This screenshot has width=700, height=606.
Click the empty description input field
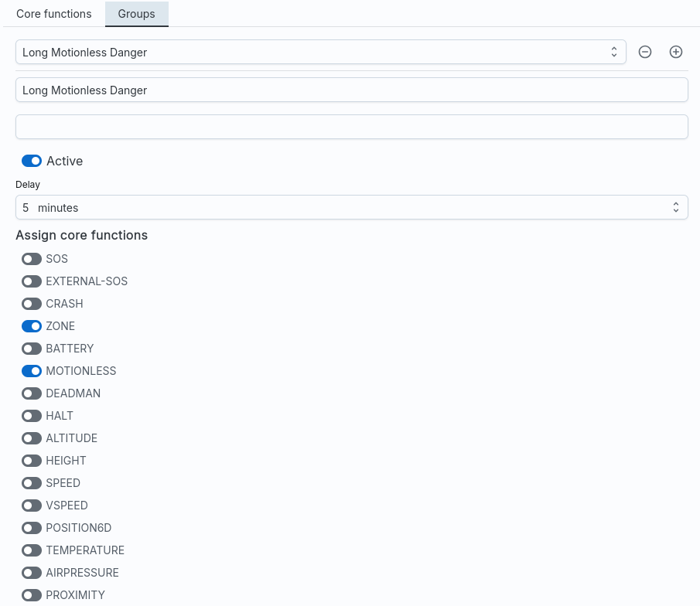351,127
